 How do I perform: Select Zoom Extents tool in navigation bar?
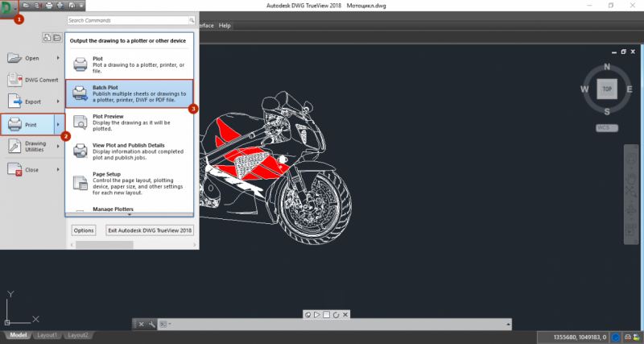(630, 192)
